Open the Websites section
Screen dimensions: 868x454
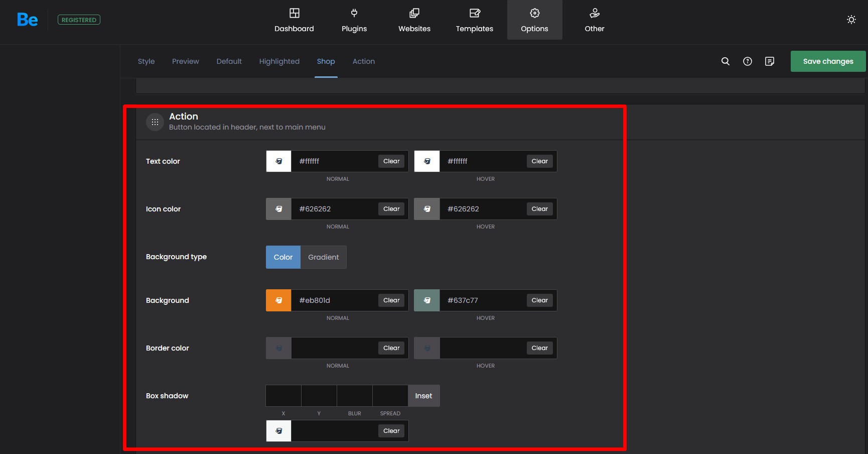414,20
